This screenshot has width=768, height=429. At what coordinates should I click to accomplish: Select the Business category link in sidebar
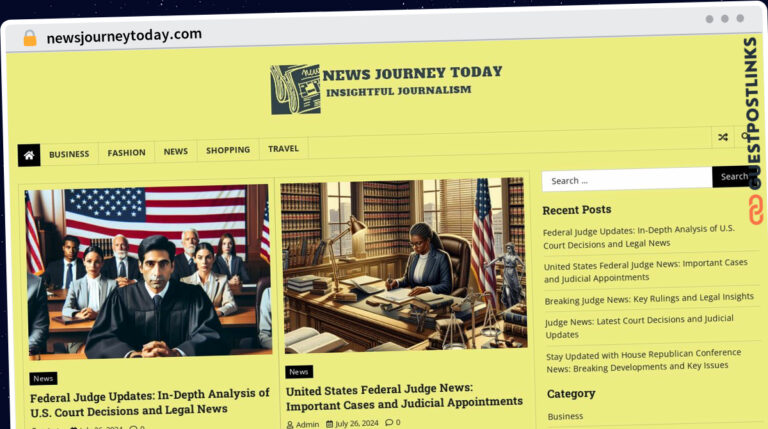pos(565,416)
